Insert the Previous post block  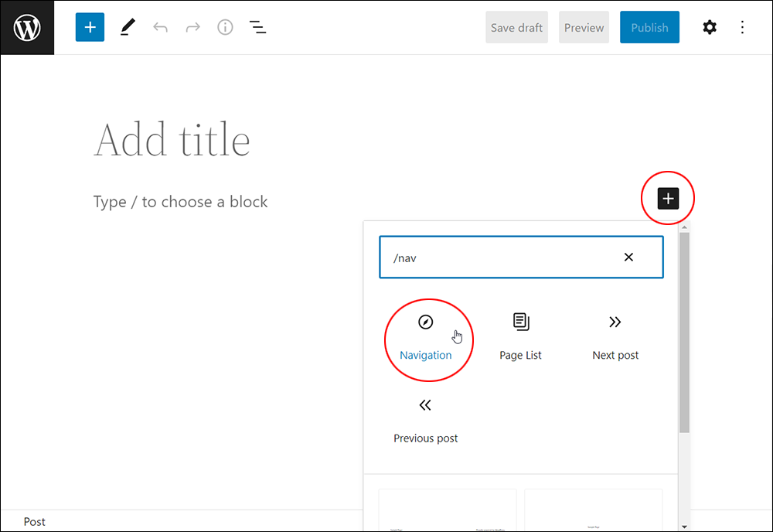coord(425,421)
